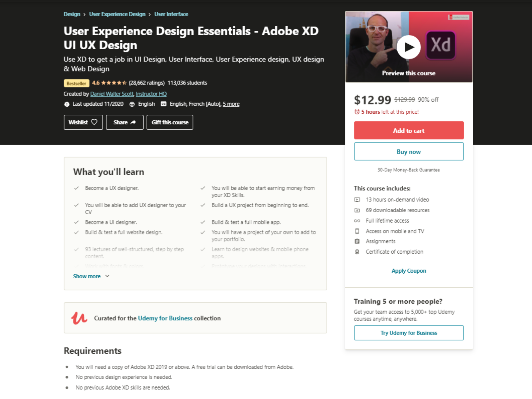Viewport: 532px width, 399px height.
Task: Open the Design breadcrumb
Action: tap(72, 14)
